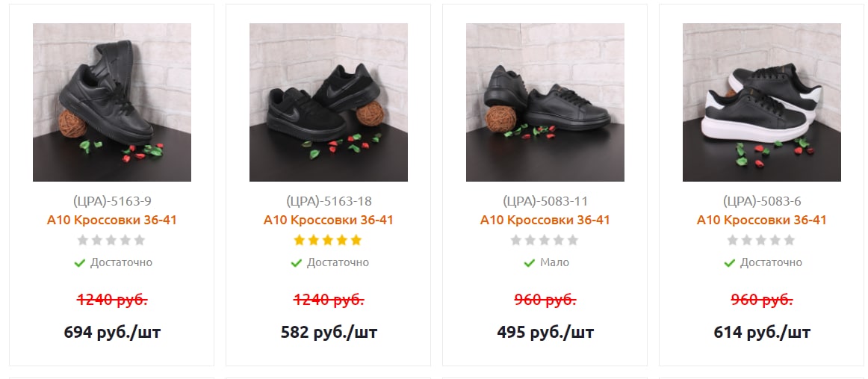Click the green availability checkmark on (ЦРА)-5163-9
Image resolution: width=868 pixels, height=379 pixels.
(x=80, y=262)
